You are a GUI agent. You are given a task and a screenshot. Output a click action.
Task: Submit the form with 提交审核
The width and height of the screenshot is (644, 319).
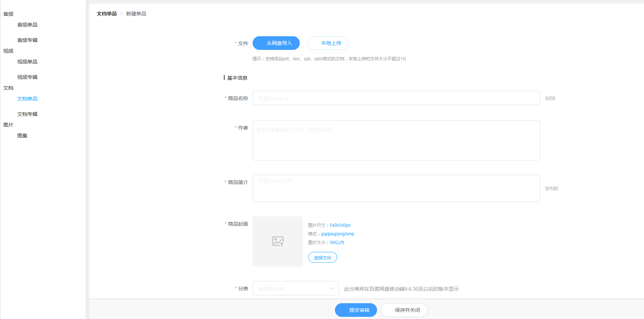pyautogui.click(x=356, y=310)
